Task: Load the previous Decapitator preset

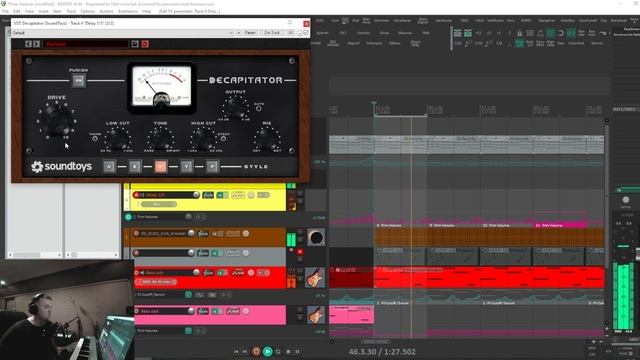Action: click(x=28, y=44)
